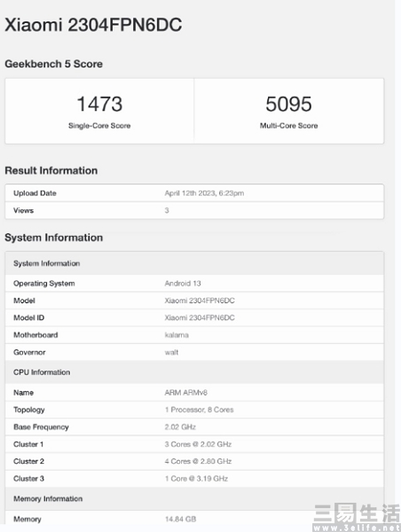The height and width of the screenshot is (532, 401).
Task: Click the Multi-Core Score label
Action: (289, 126)
